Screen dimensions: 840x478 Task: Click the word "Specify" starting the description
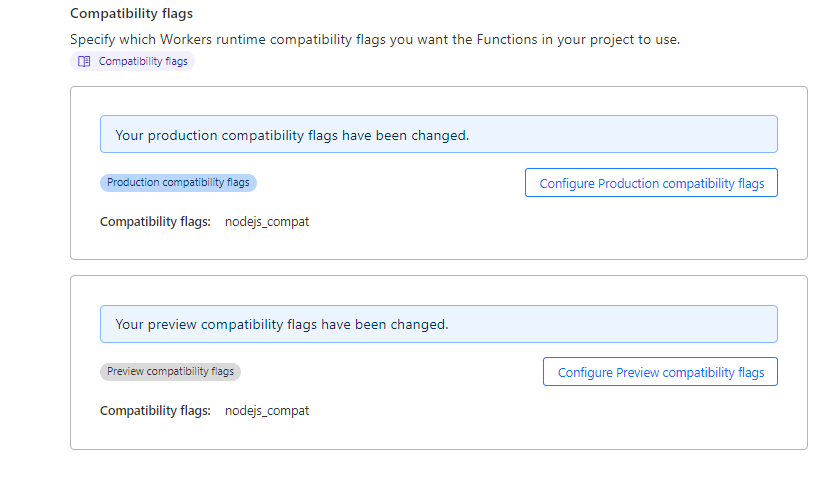point(93,40)
